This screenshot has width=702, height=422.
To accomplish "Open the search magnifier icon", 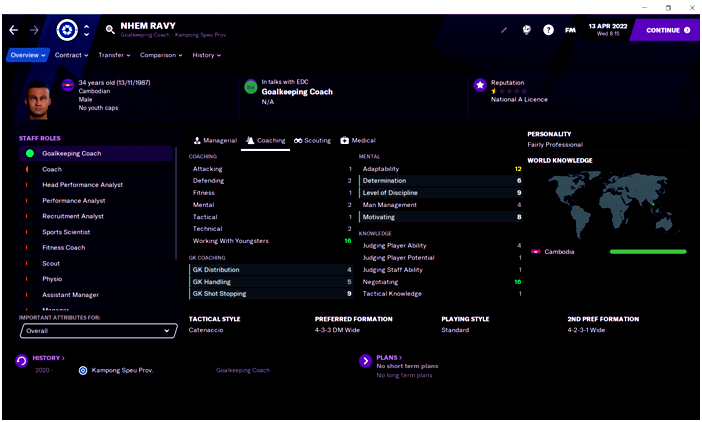I will [x=110, y=30].
